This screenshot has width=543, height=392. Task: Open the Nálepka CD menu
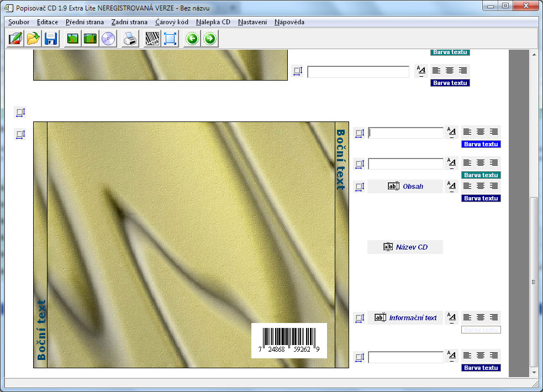pyautogui.click(x=213, y=22)
